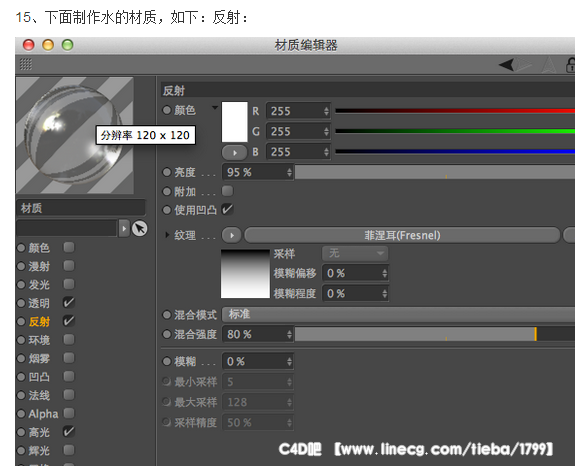Enable the 漫射 channel checkbox
This screenshot has height=466, width=579.
click(69, 265)
